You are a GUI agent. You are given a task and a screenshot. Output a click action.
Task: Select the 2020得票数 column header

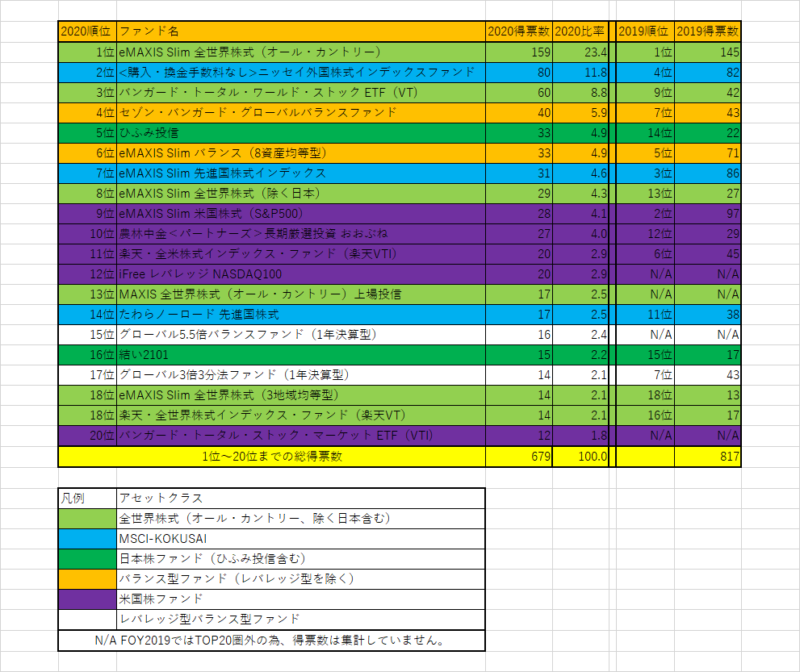click(x=519, y=31)
